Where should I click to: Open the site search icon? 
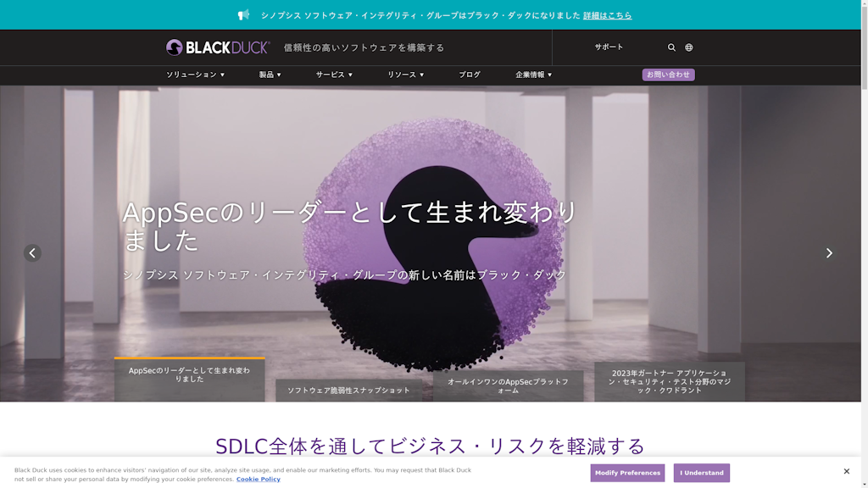[x=670, y=47]
